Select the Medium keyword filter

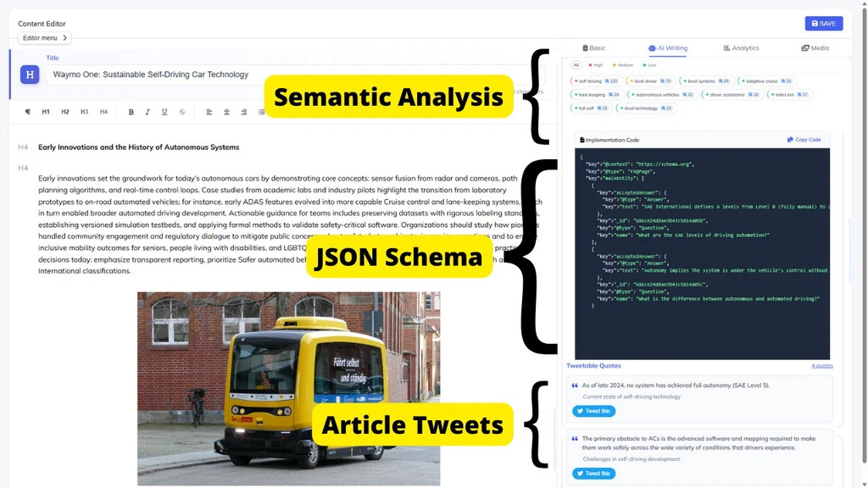624,65
